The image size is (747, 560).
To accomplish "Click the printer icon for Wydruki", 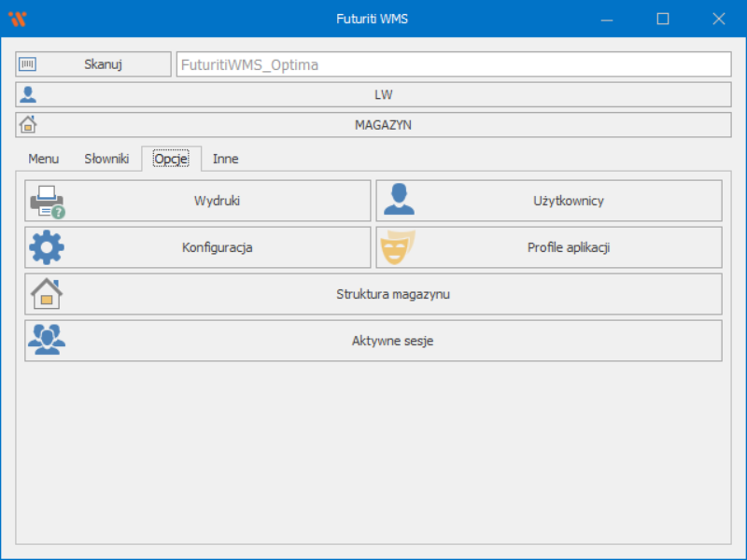I will 48,202.
